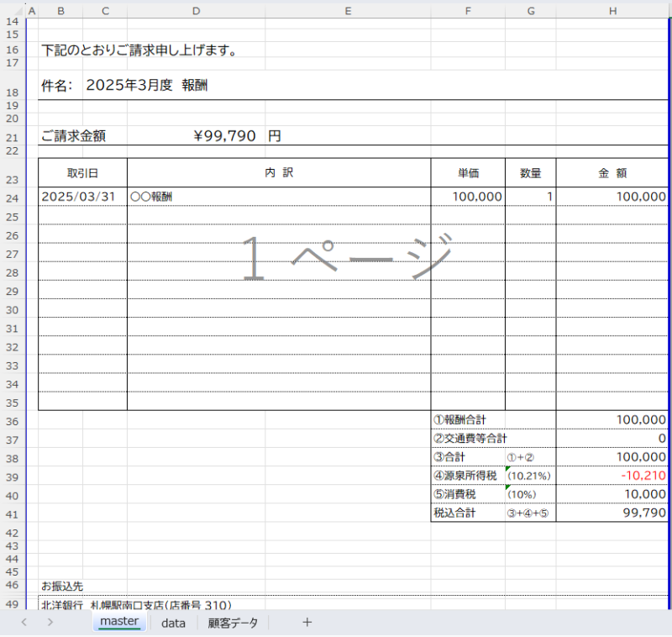672x637 pixels.
Task: Click the 99,790 tax-included total cell
Action: 612,513
